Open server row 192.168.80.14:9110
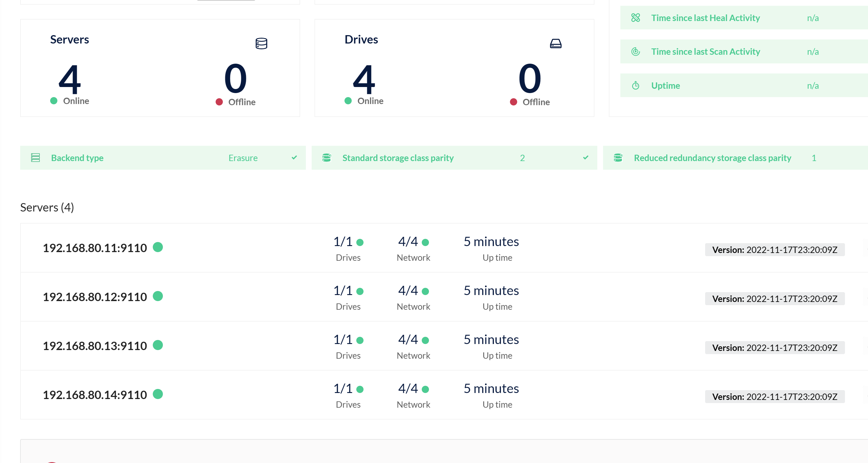The width and height of the screenshot is (868, 463). click(x=444, y=395)
